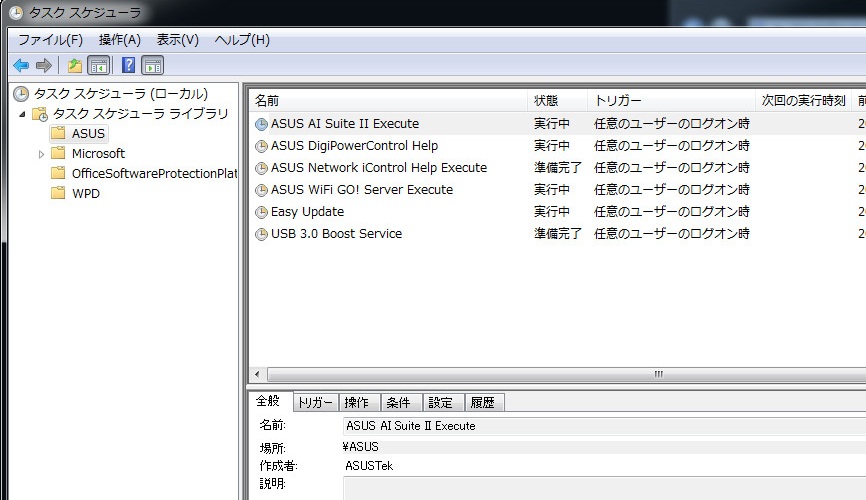This screenshot has height=500, width=866.
Task: Open the ヘルプ(H) menu
Action: pyautogui.click(x=242, y=40)
